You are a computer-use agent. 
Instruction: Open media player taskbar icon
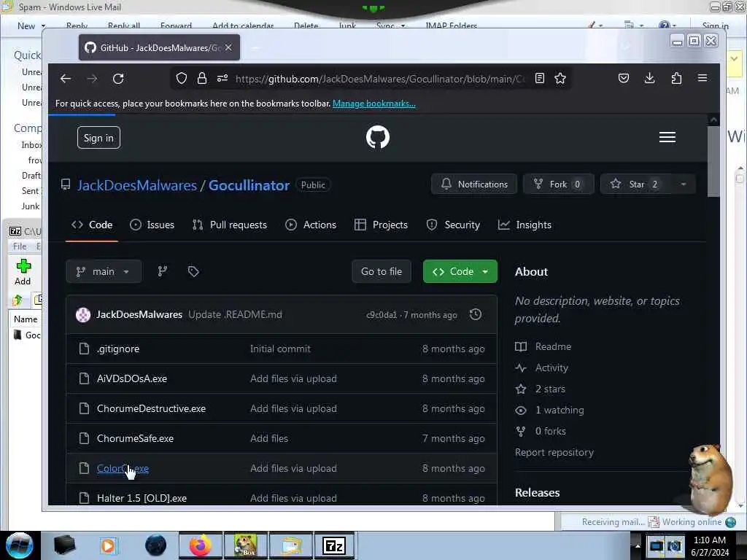[x=108, y=545]
